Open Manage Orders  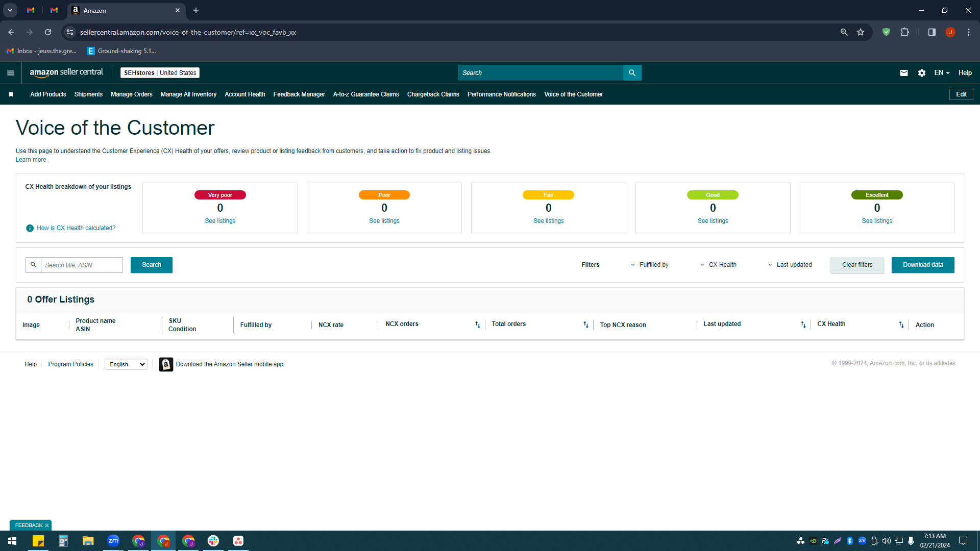(132, 94)
